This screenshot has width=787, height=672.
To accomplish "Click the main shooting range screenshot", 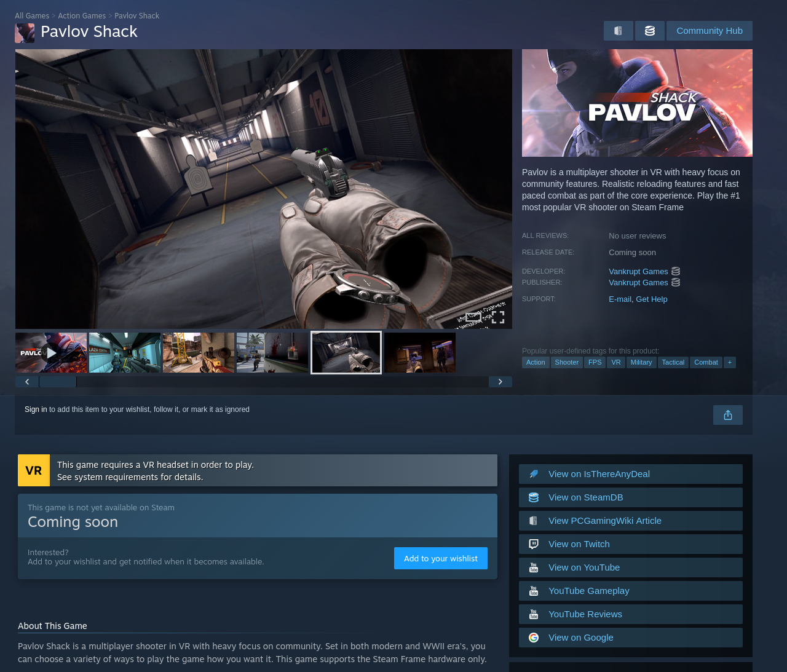I will click(264, 189).
